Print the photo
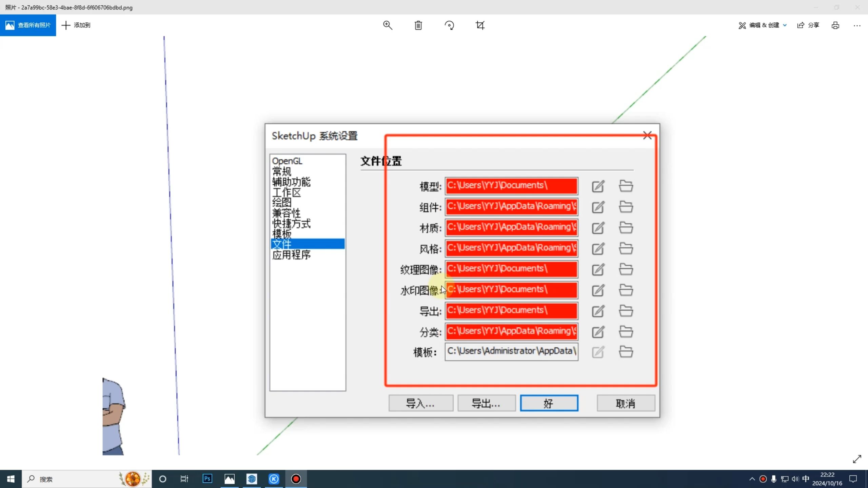 835,25
